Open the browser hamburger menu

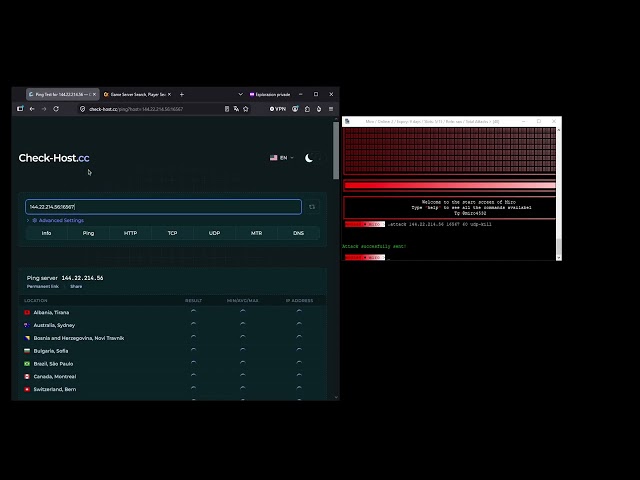point(331,109)
